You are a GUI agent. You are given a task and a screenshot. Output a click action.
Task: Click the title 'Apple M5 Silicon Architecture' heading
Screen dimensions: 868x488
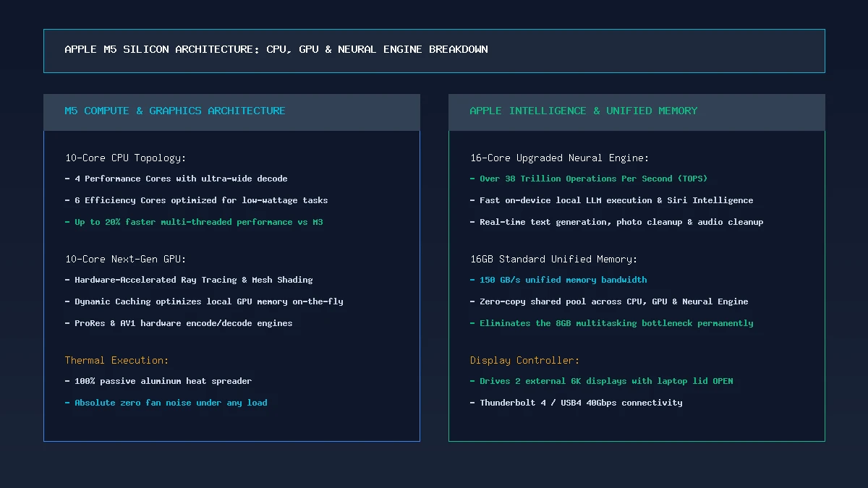[276, 50]
